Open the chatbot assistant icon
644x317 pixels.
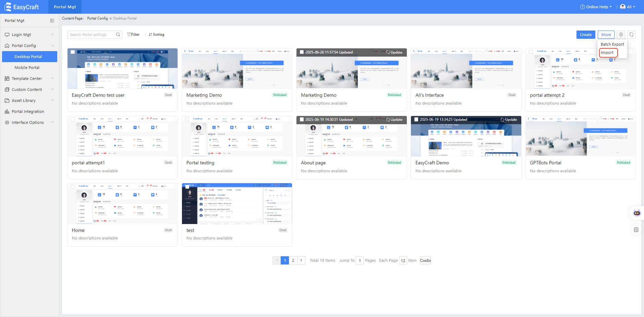click(636, 213)
